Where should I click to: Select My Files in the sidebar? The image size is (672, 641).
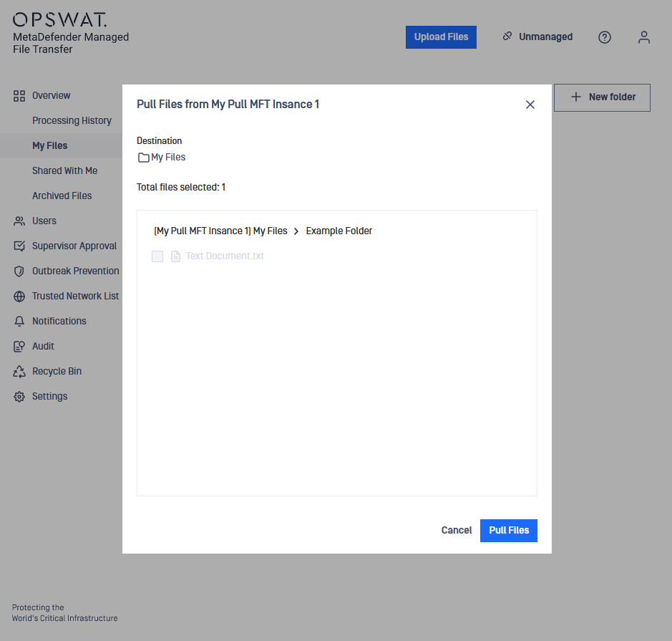[49, 146]
